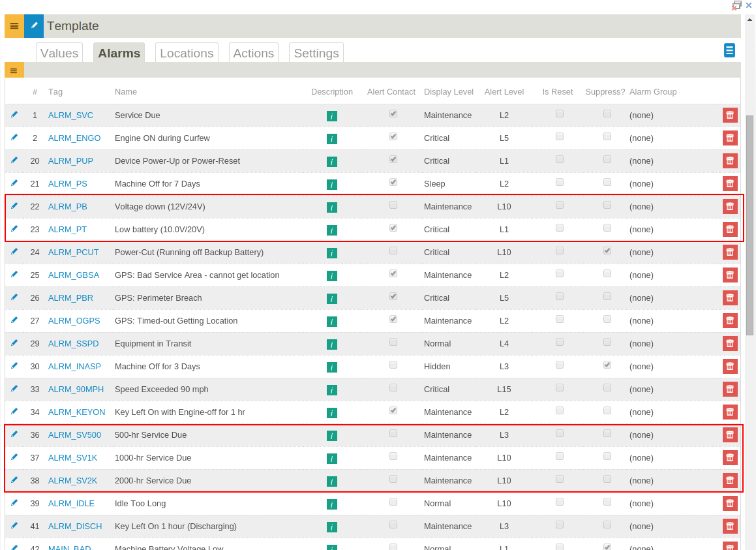The height and width of the screenshot is (550, 756).
Task: Check Is Reset for Device Power-Up alarm
Action: tap(559, 159)
